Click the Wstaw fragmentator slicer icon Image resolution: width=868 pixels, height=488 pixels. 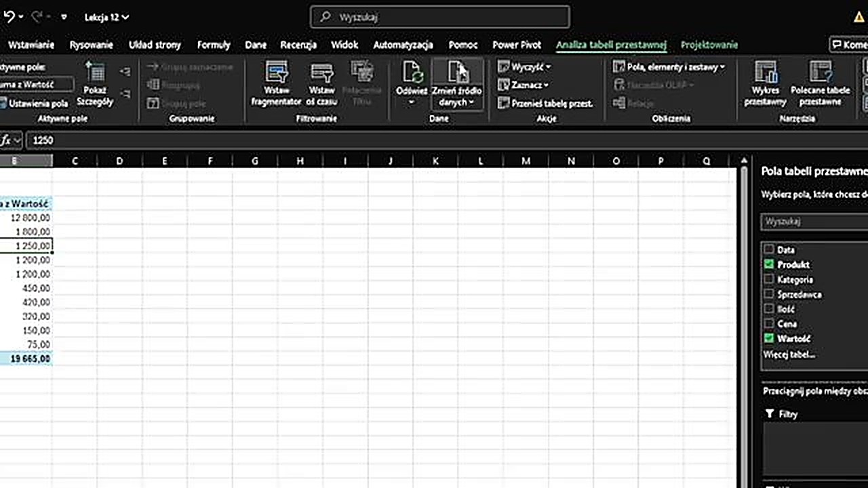click(276, 73)
